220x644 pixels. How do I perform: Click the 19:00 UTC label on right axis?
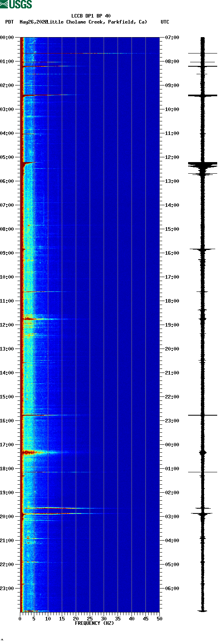click(172, 325)
